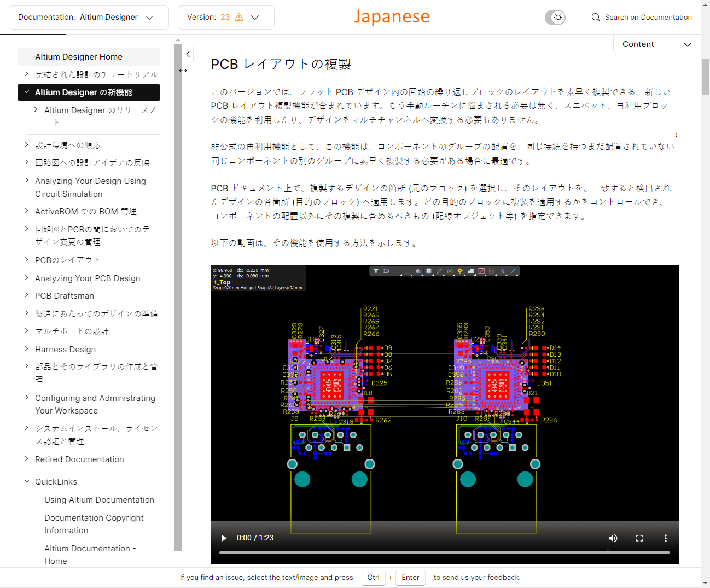Image resolution: width=710 pixels, height=588 pixels.
Task: Open Documentation Copyright Information link
Action: [94, 524]
